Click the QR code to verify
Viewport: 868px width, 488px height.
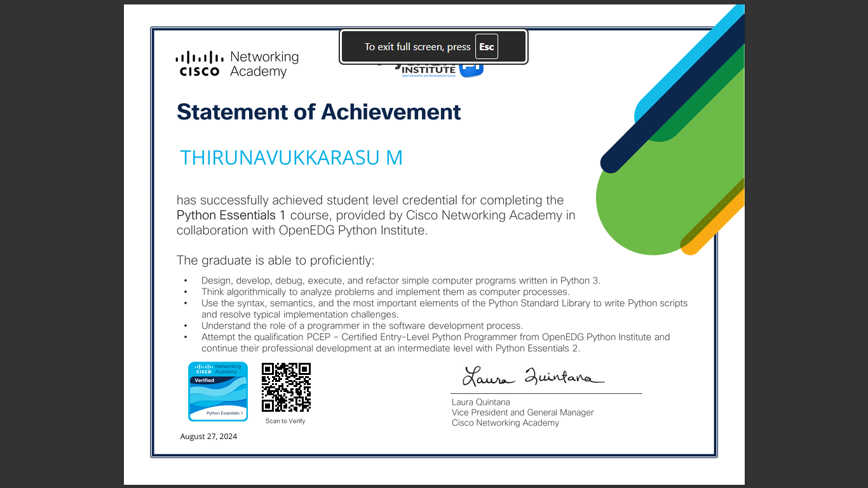coord(286,388)
